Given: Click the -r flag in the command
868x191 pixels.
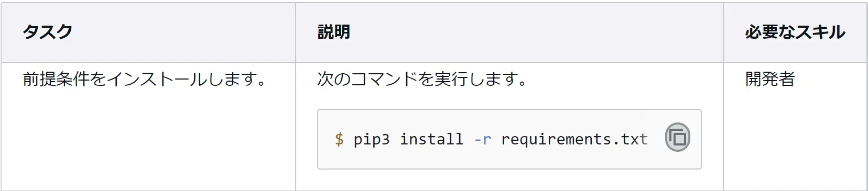Looking at the screenshot, I should tap(482, 139).
